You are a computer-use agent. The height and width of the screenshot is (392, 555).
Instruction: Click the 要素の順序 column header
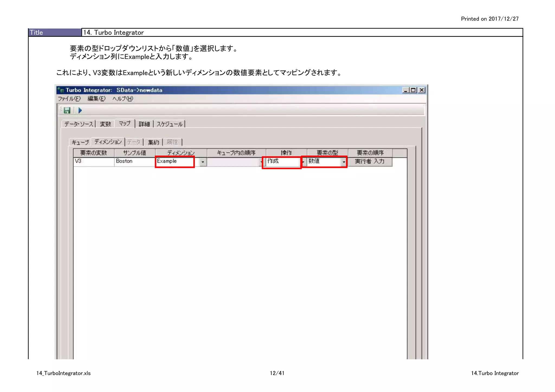370,153
